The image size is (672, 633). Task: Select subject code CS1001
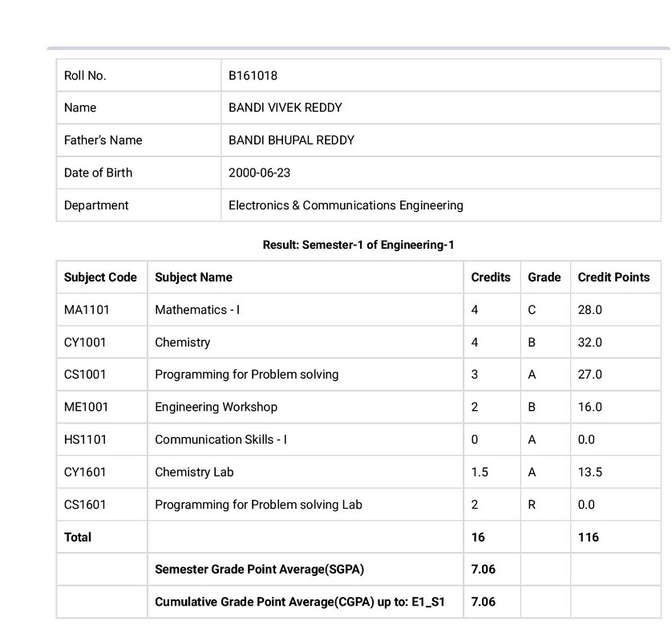[x=85, y=375]
